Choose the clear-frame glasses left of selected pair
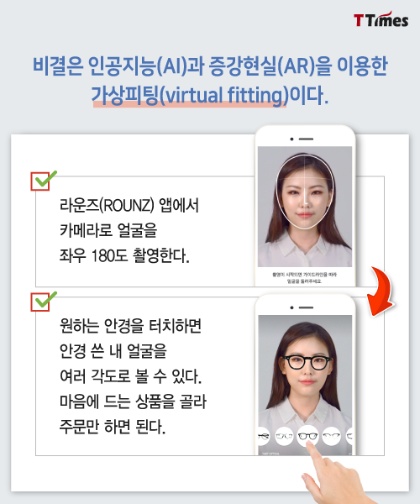The height and width of the screenshot is (504, 420). point(285,436)
